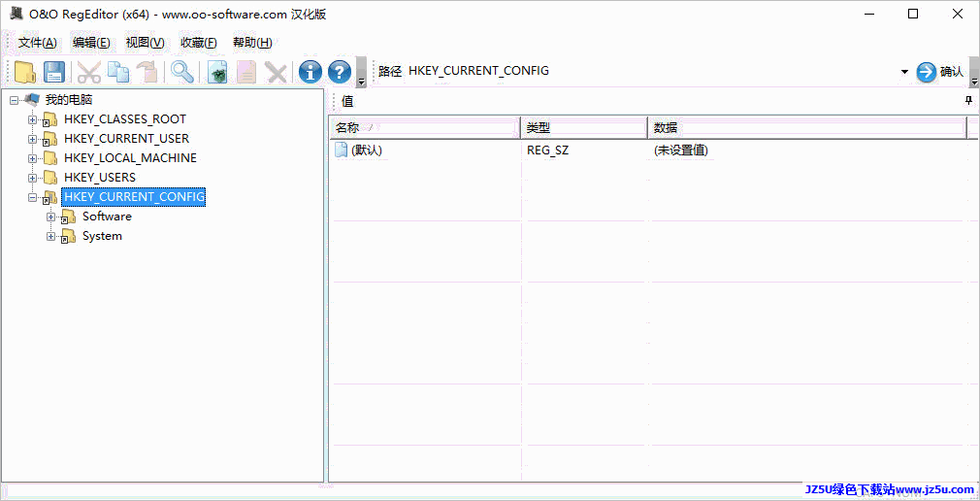
Task: Select HKEY_LOCAL_MACHINE key
Action: [130, 157]
